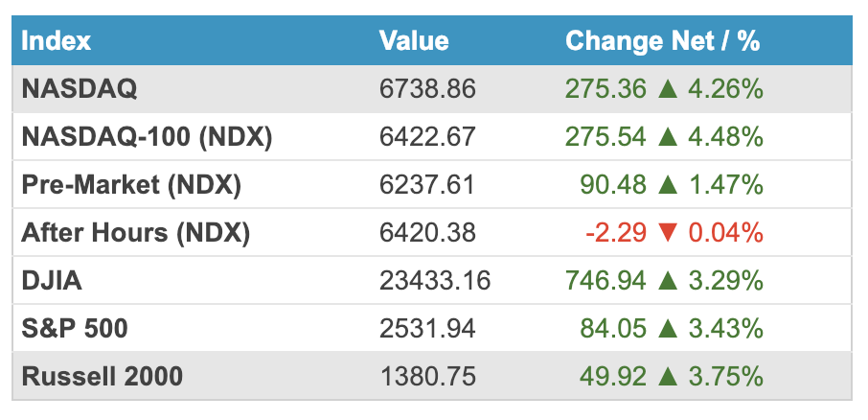868x420 pixels.
Task: Select the Pre-Market row's green up triangle
Action: pyautogui.click(x=666, y=186)
